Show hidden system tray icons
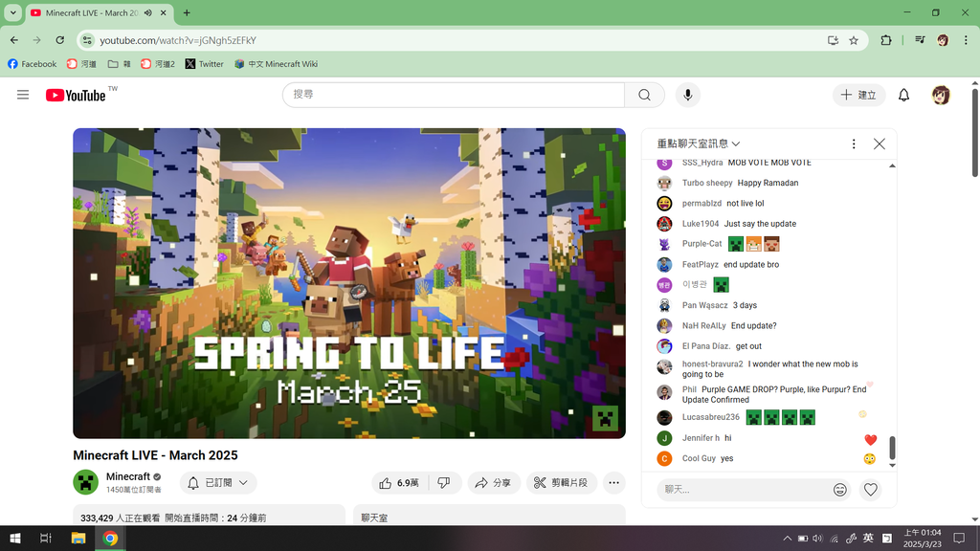Viewport: 980px width, 551px height. click(787, 539)
